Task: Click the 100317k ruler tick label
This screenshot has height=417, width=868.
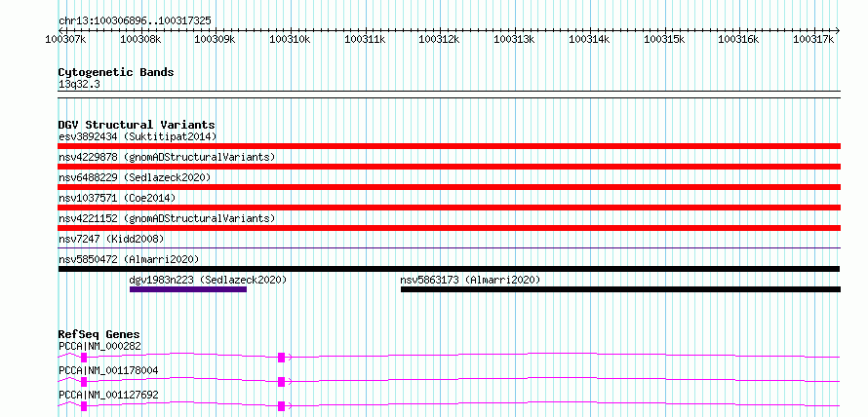Action: point(813,39)
